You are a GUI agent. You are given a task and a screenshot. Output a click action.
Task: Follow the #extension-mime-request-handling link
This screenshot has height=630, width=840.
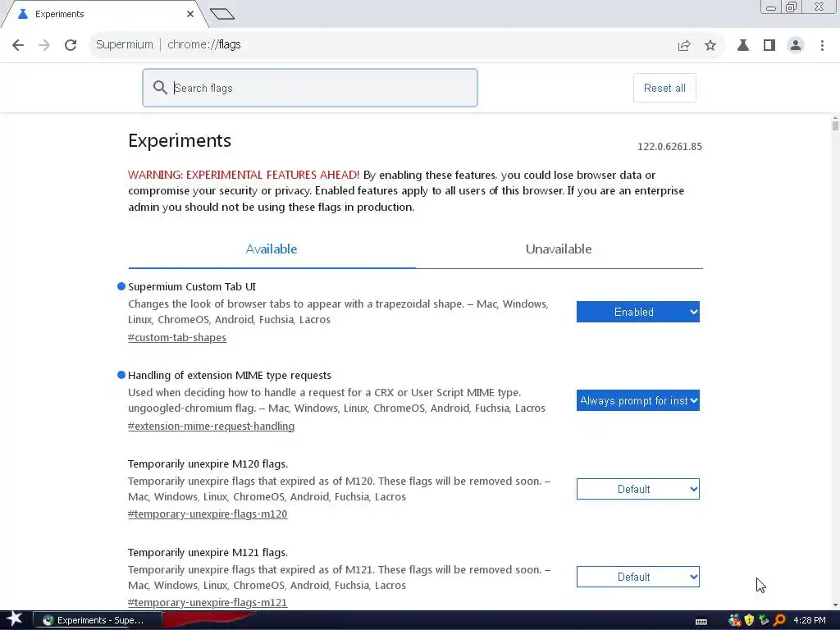(x=211, y=426)
